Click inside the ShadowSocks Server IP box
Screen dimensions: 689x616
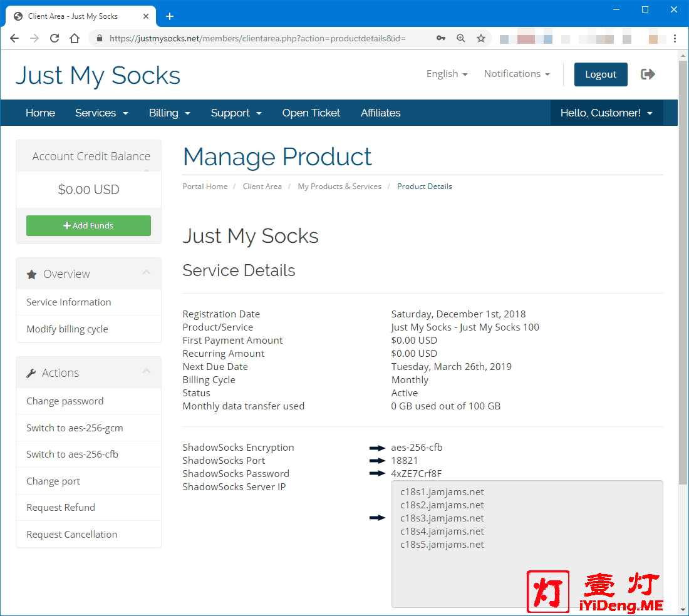pyautogui.click(x=527, y=544)
